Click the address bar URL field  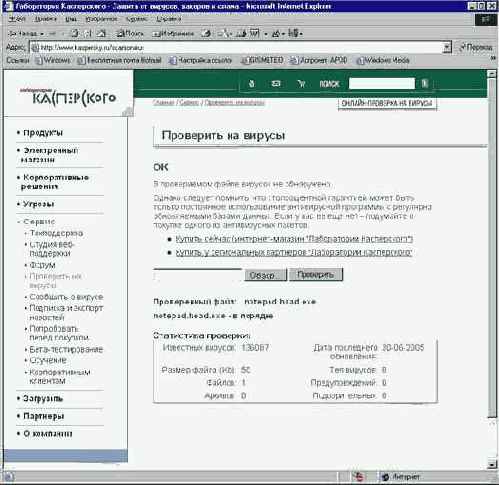[x=237, y=48]
